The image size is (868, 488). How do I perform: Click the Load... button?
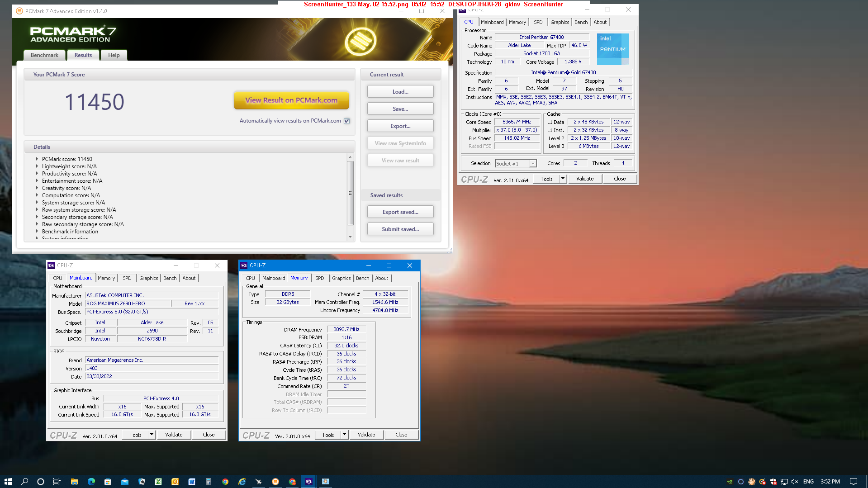400,92
